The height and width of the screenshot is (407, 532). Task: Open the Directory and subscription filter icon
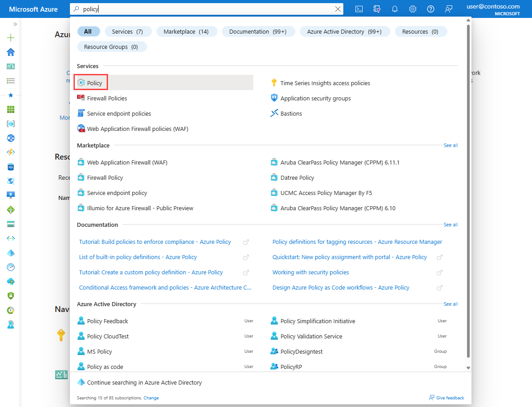coord(377,9)
